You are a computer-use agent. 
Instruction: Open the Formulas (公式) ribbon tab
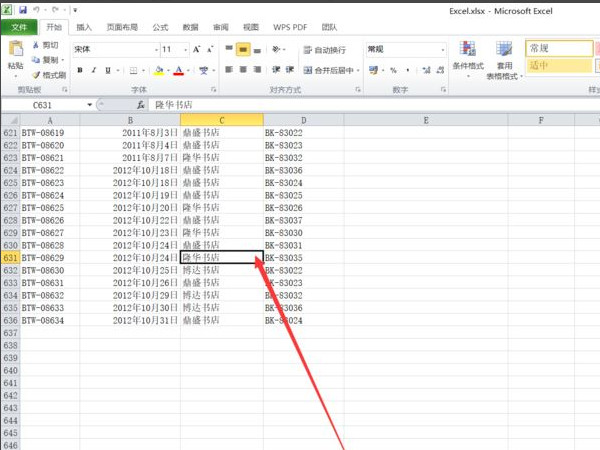[160, 28]
